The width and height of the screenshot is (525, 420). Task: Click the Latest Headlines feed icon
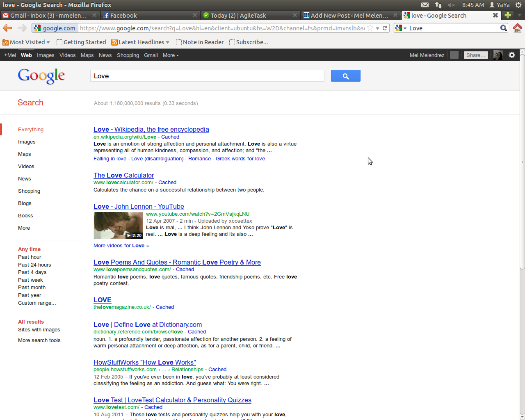pos(114,42)
